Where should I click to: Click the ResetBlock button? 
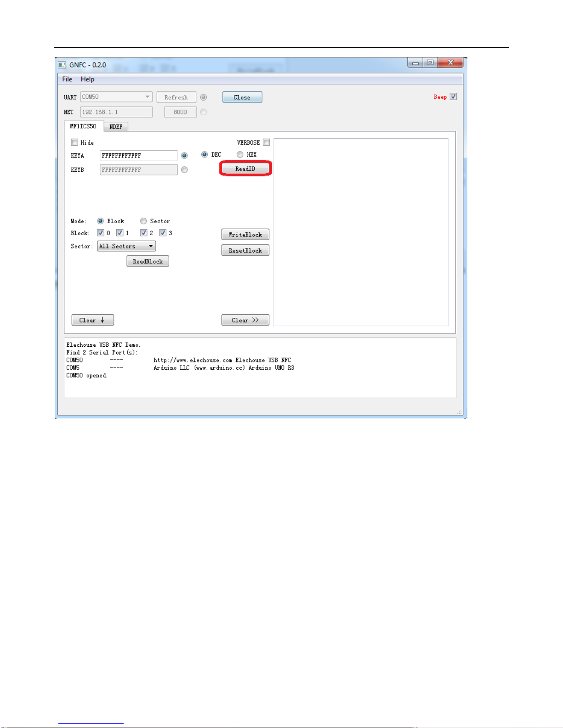[x=245, y=250]
